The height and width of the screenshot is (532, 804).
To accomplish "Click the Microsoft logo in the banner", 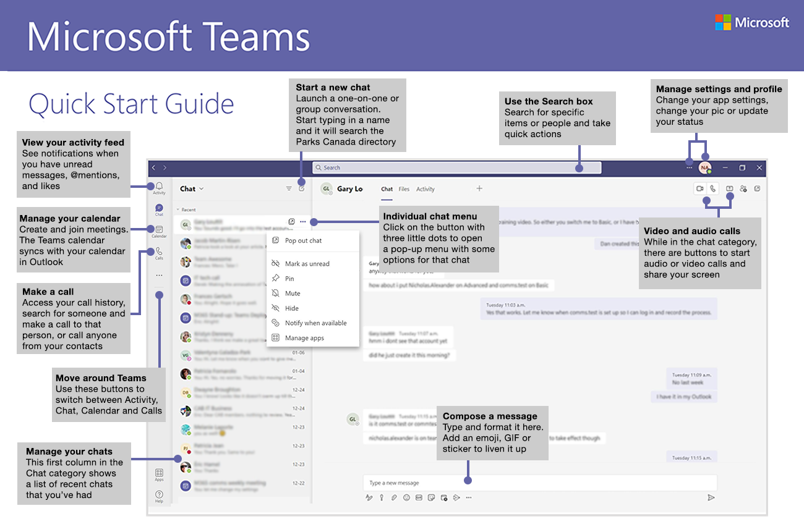I will coord(752,23).
